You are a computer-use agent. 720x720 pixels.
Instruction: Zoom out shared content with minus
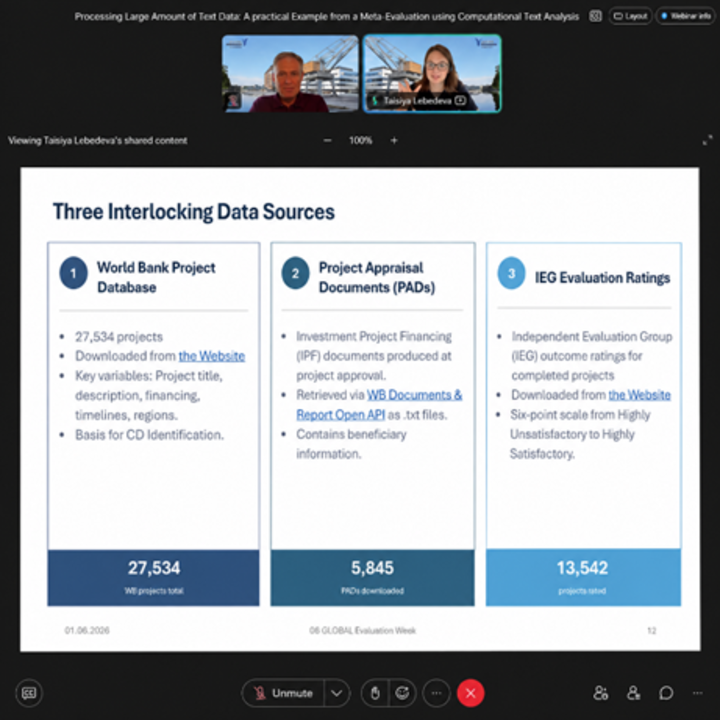327,141
